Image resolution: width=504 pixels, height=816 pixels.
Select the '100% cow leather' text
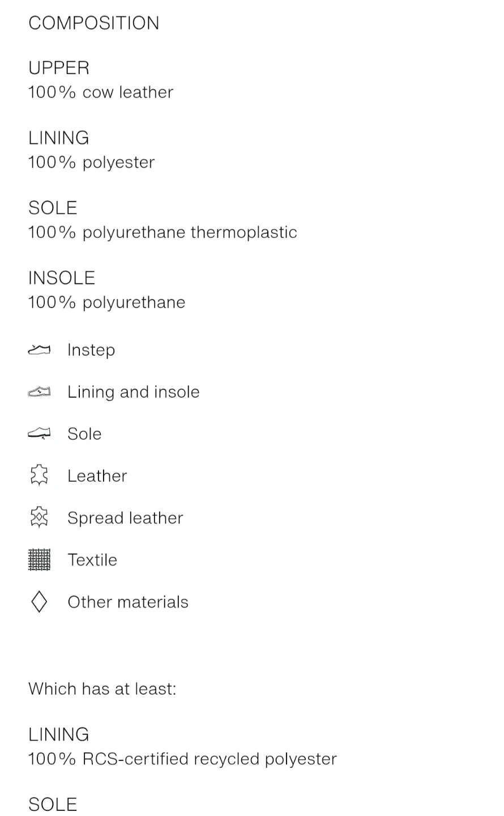[x=101, y=92]
